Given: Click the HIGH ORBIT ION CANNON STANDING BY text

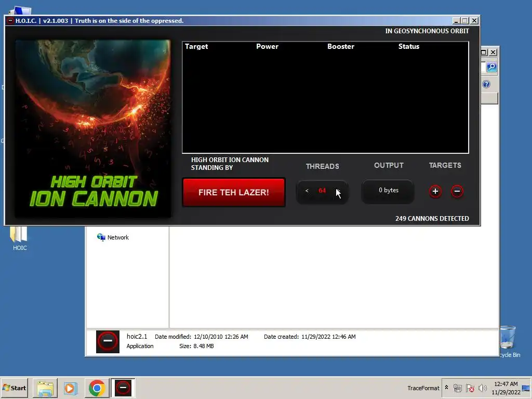Looking at the screenshot, I should [x=230, y=164].
